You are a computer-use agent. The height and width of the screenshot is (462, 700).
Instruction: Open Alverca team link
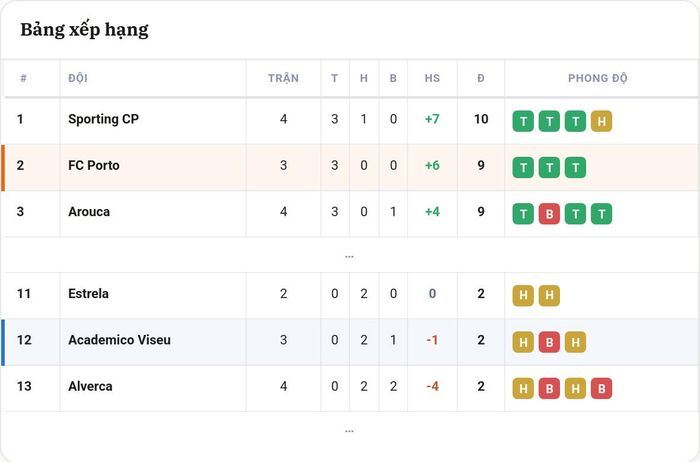[x=90, y=387]
